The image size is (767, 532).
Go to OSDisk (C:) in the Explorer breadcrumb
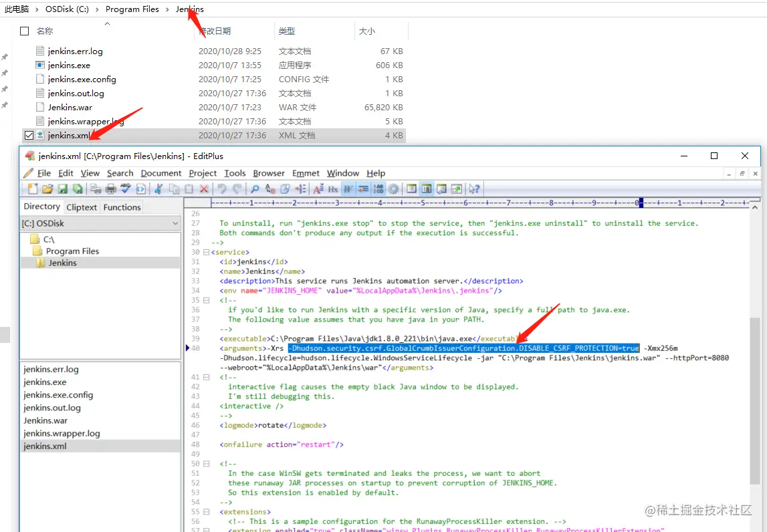click(x=67, y=9)
